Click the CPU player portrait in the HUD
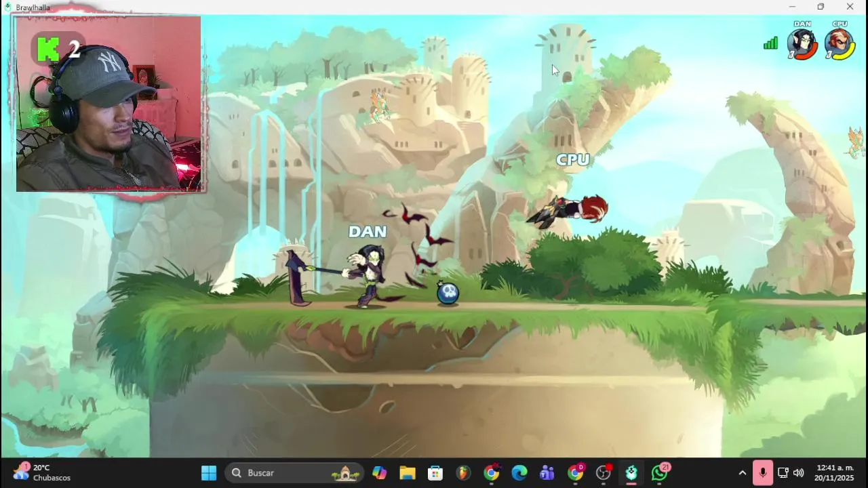This screenshot has height=488, width=868. pyautogui.click(x=840, y=44)
